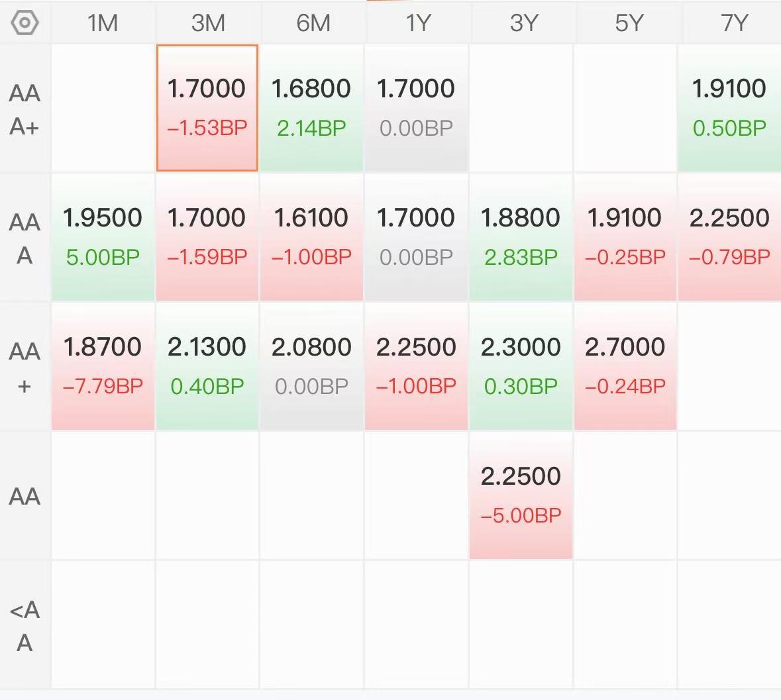Open AAA+ 7Y cell showing 0.50BP

coord(729,108)
